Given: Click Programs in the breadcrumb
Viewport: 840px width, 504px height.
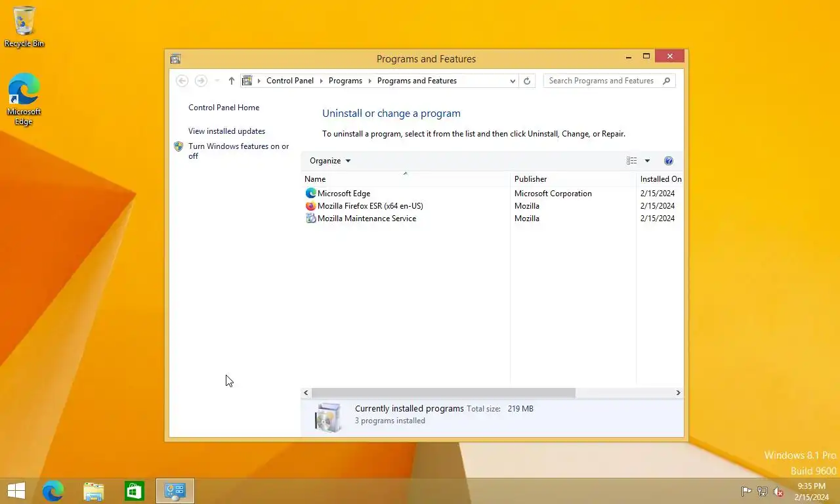Looking at the screenshot, I should [345, 81].
